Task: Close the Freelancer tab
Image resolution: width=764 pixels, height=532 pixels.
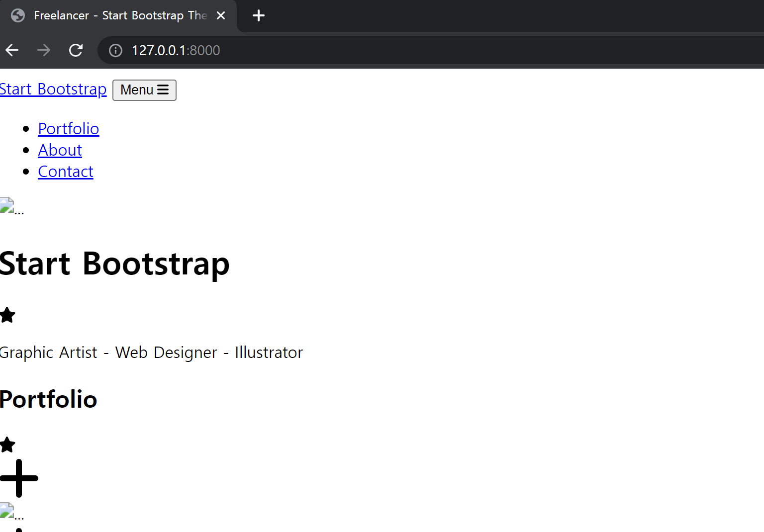Action: (221, 15)
